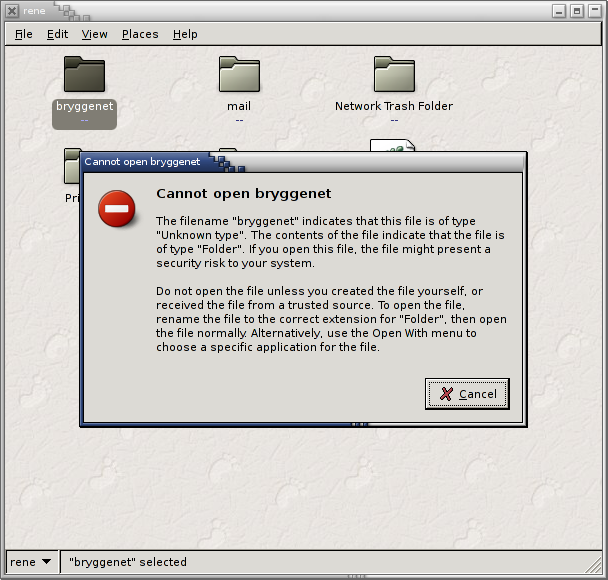
Task: Click the red error icon in the dialog
Action: point(116,209)
